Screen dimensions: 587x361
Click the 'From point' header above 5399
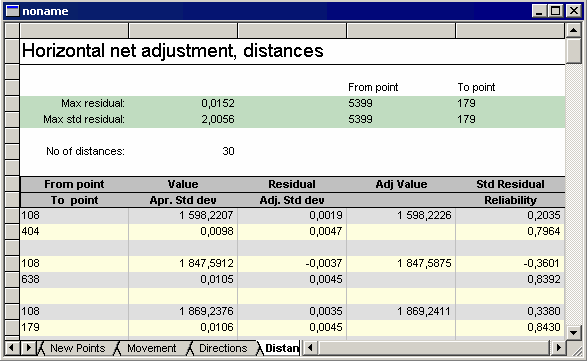373,87
